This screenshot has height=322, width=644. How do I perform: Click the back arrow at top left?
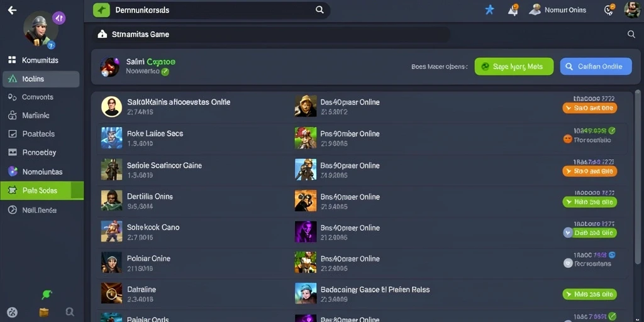13,10
